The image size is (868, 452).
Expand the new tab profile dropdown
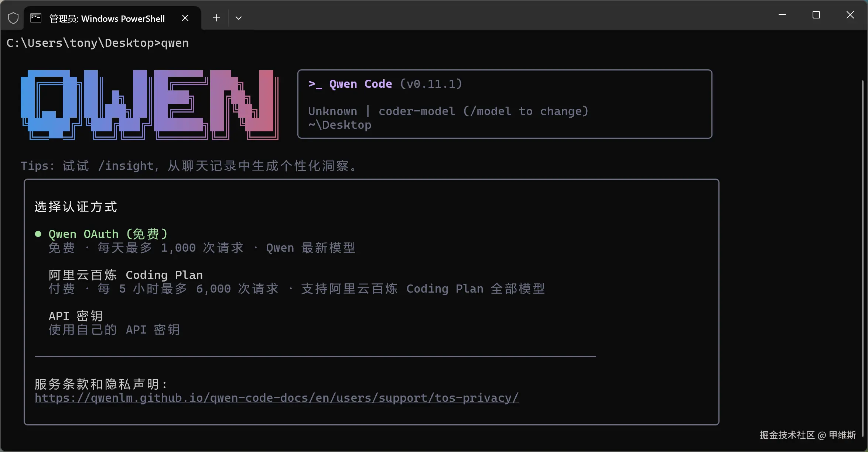pyautogui.click(x=239, y=18)
